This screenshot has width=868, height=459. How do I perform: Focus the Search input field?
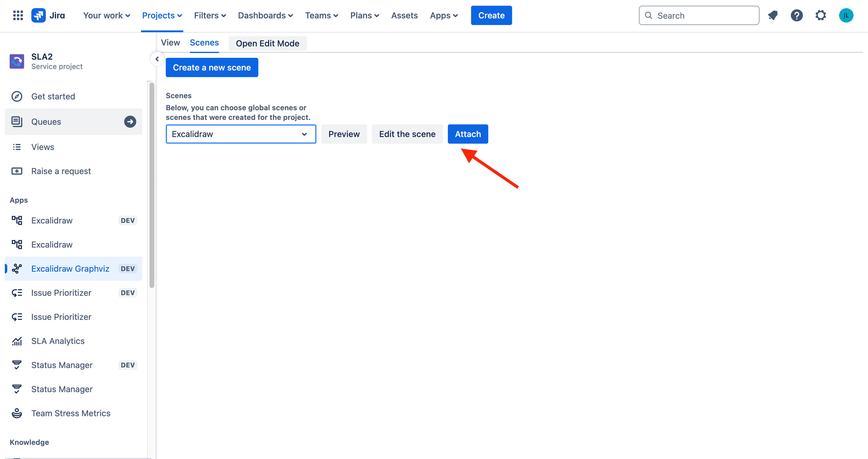(699, 15)
